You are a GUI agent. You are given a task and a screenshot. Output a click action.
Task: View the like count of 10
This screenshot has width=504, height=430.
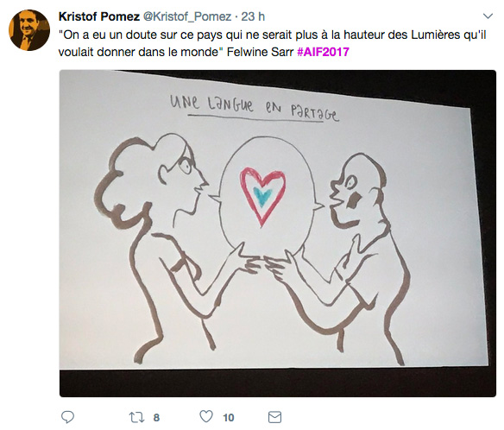click(228, 417)
